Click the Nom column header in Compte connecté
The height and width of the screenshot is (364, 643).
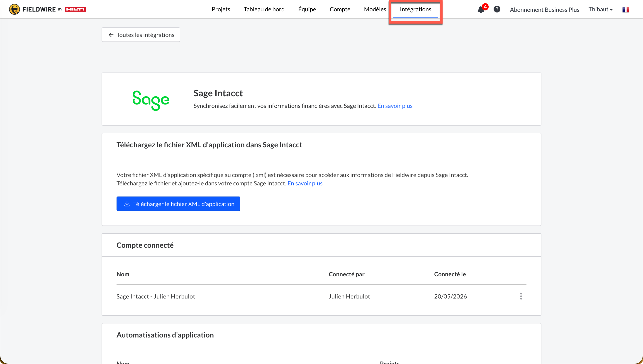click(x=123, y=274)
